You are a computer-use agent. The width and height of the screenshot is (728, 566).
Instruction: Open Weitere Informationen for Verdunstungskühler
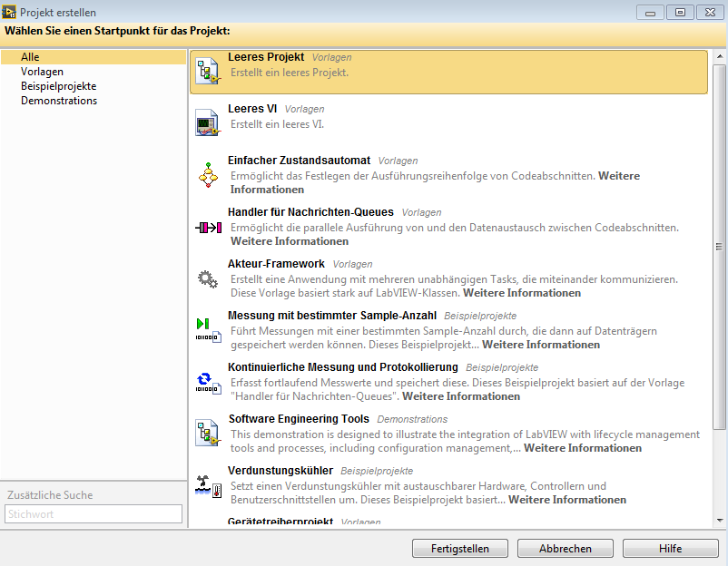tap(567, 500)
